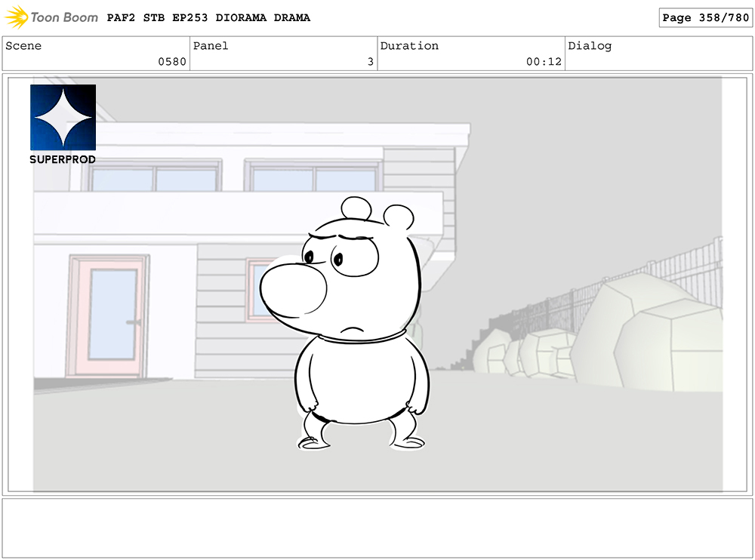Screen dimensions: 755x560
Task: Click the SUPERPROD star logo
Action: (63, 118)
